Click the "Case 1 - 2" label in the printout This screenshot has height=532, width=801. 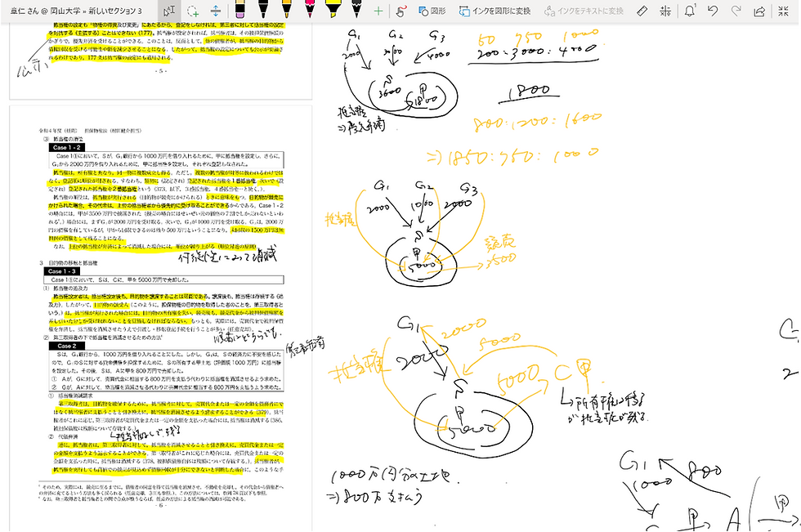pos(67,147)
